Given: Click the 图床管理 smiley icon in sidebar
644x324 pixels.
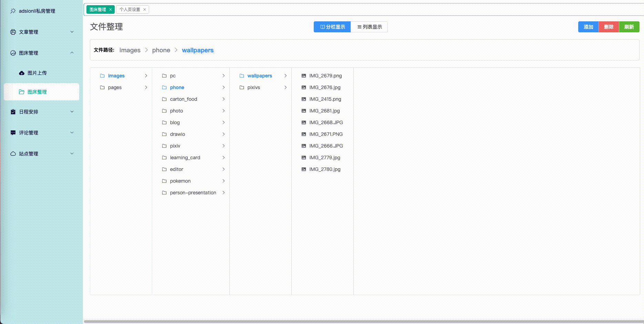Looking at the screenshot, I should click(13, 53).
